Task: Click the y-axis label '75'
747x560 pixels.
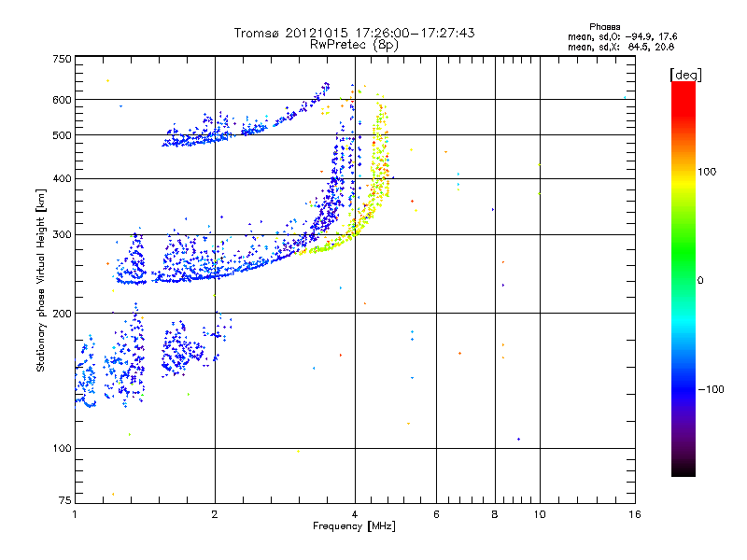Action: pos(65,500)
